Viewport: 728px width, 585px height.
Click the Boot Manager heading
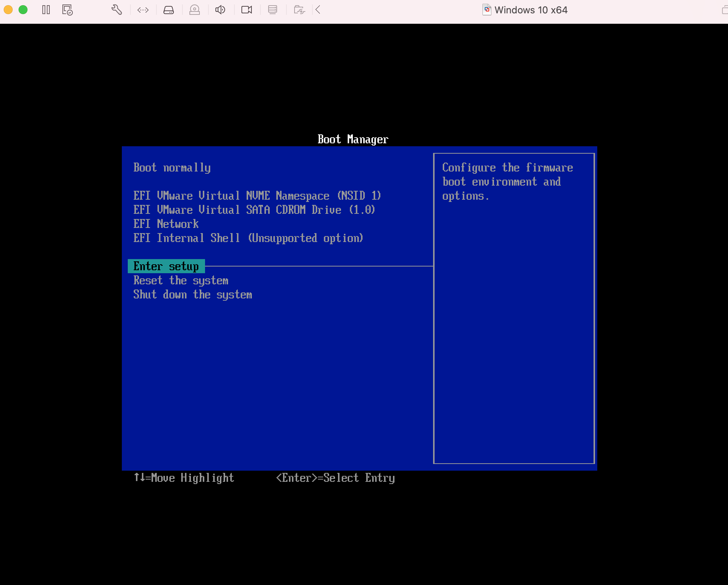(x=353, y=139)
